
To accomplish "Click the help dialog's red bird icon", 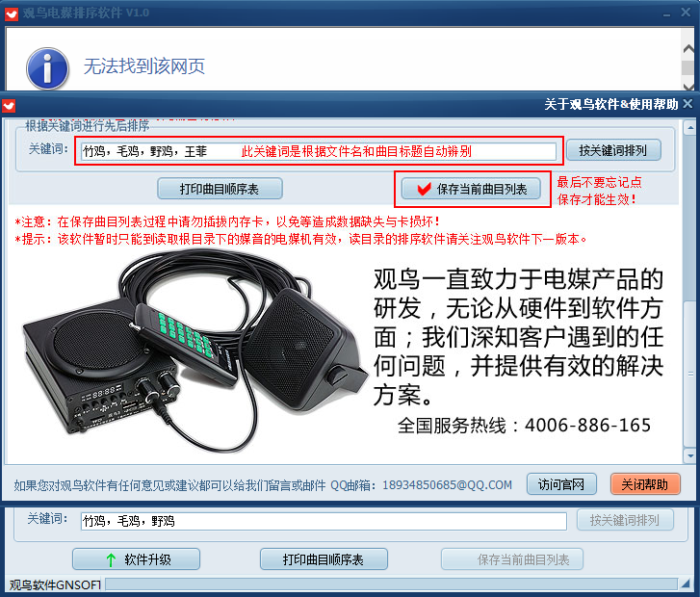I will pos(9,105).
